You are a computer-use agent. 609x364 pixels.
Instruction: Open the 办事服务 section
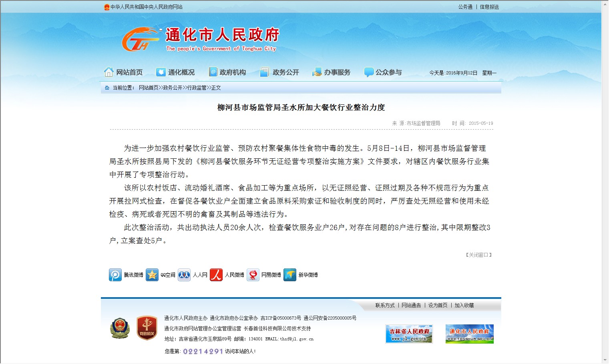coord(331,72)
